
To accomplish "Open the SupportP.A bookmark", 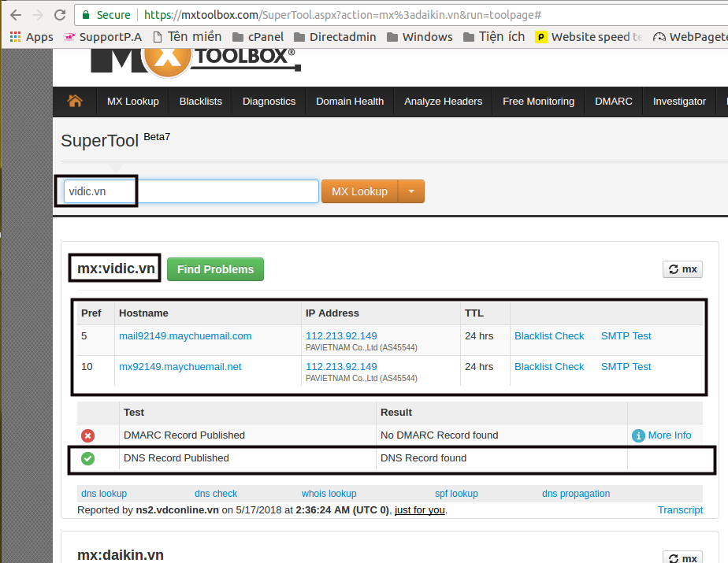I will point(102,37).
